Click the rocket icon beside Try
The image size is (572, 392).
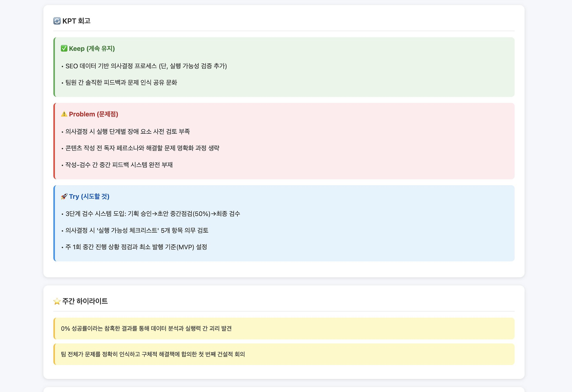(x=64, y=196)
